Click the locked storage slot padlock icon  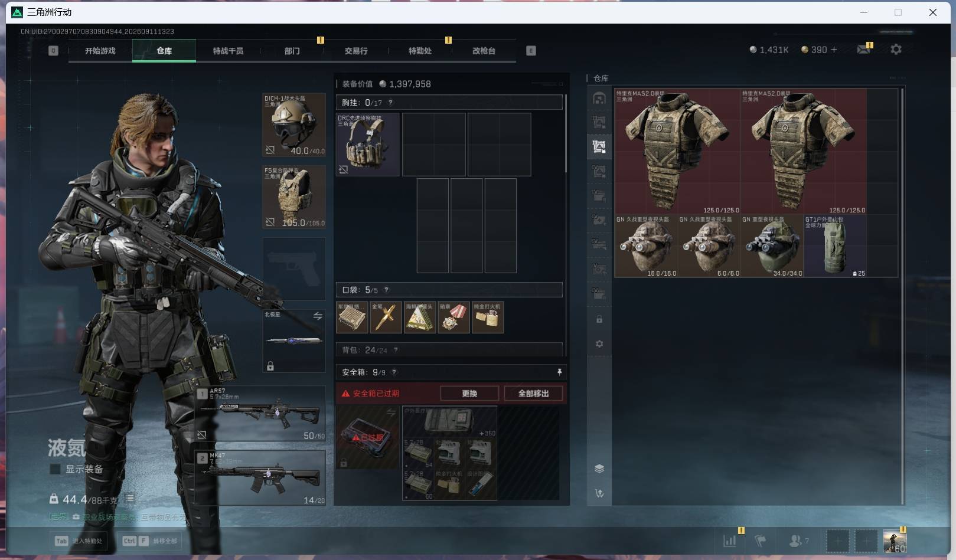click(x=599, y=319)
